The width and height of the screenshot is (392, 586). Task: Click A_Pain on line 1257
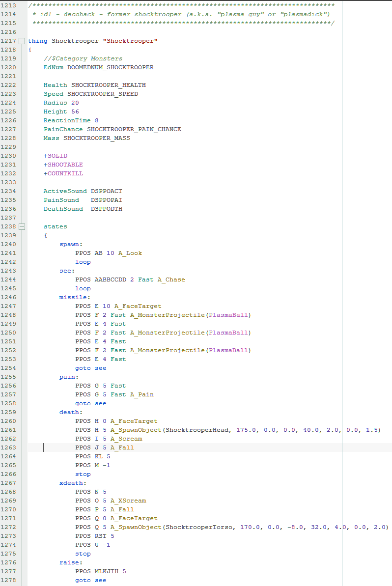pos(141,394)
